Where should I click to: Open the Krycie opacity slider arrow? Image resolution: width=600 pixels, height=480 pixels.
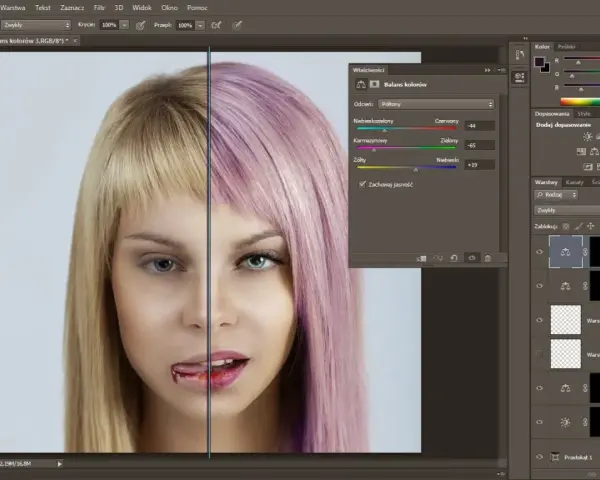pos(124,25)
